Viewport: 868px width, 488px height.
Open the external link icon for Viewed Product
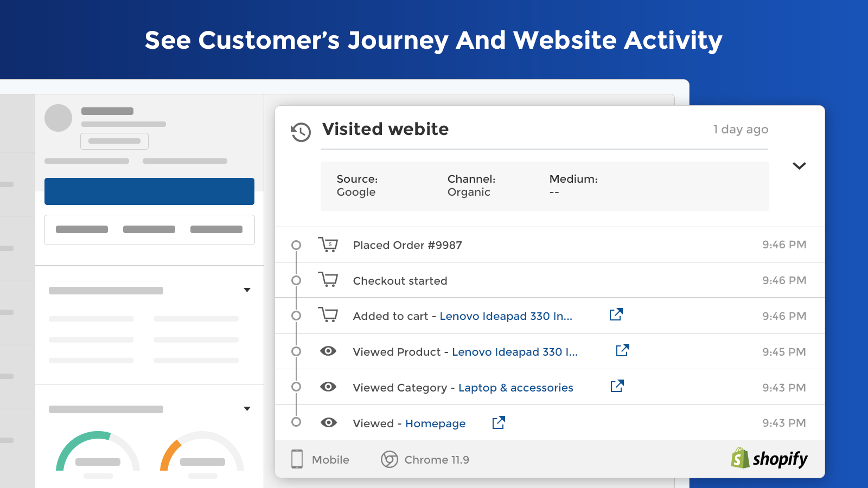[x=623, y=350]
